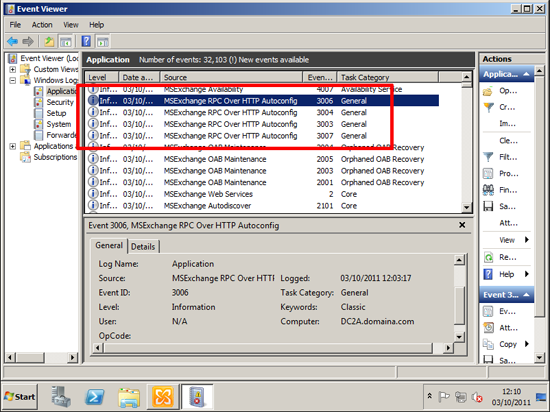The height and width of the screenshot is (412, 550).
Task: Click Filter Current Log (Filt...) action
Action: click(500, 157)
